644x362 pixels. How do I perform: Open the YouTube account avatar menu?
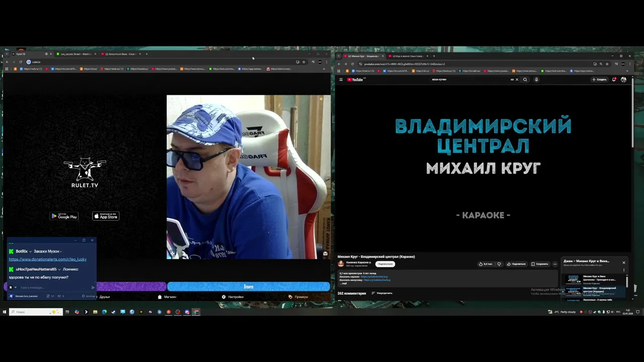tap(623, 79)
